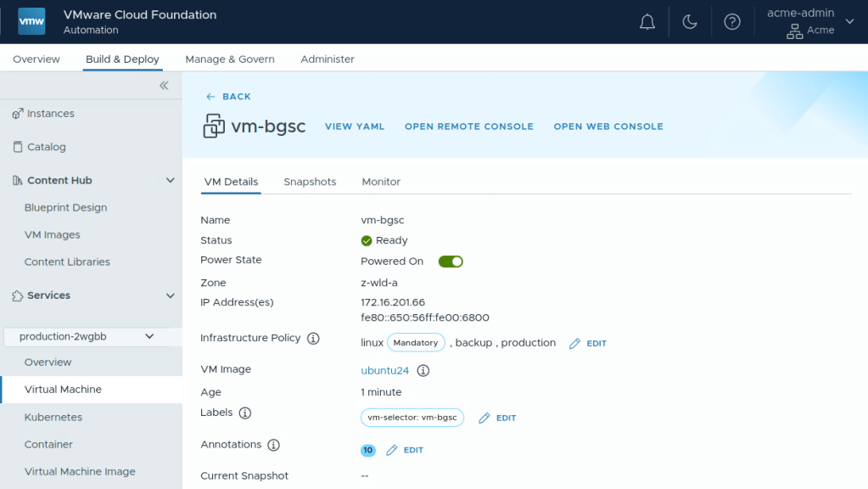
Task: Collapse the Services section
Action: click(170, 295)
